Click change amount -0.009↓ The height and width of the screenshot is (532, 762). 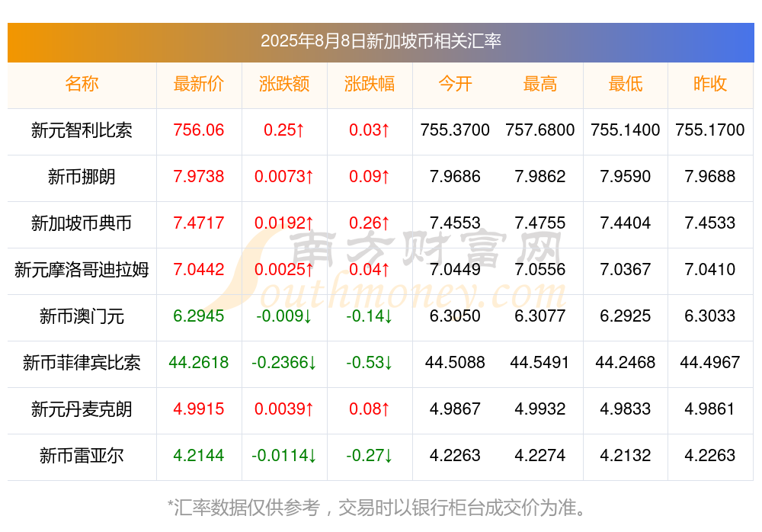(284, 316)
